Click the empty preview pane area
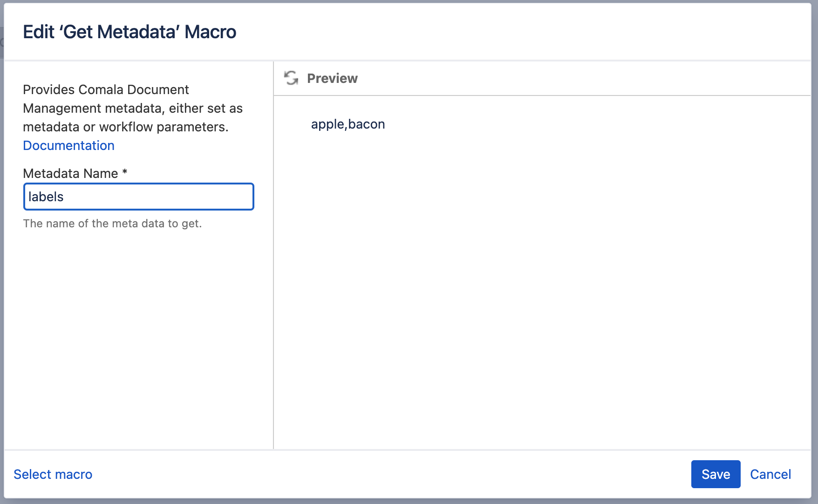The width and height of the screenshot is (818, 504). coord(542,289)
